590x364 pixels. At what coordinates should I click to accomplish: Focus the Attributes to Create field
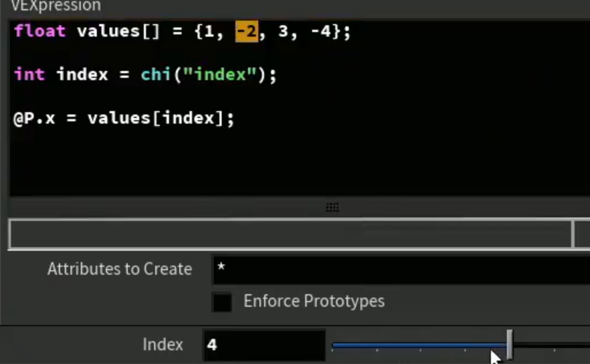coord(401,269)
